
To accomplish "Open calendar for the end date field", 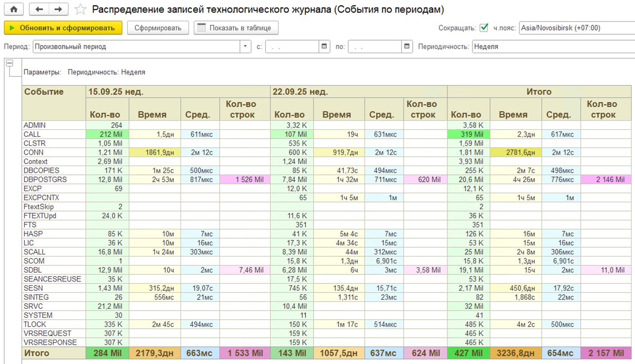I will [x=406, y=46].
